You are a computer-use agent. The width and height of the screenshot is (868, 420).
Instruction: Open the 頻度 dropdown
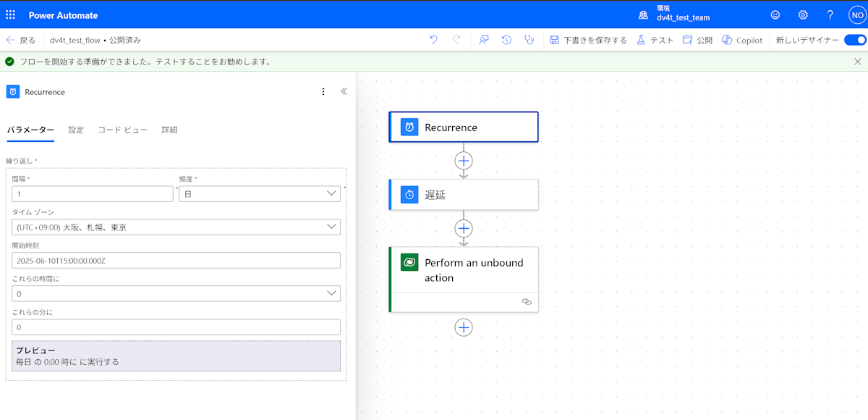260,194
